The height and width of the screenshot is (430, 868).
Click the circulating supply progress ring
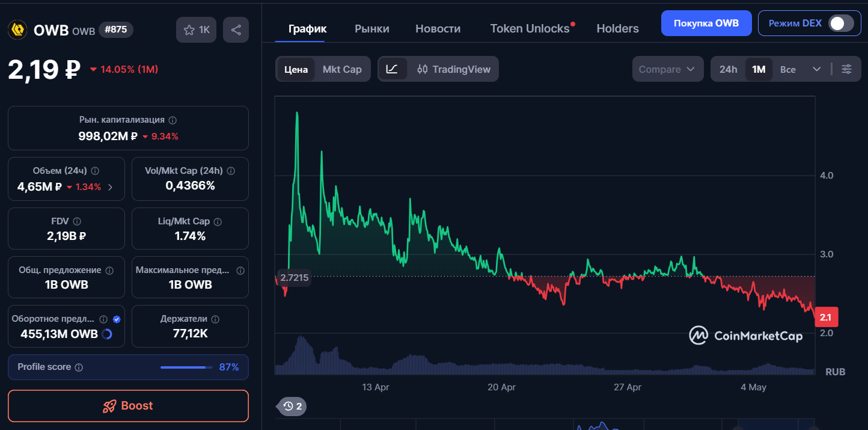click(x=107, y=334)
